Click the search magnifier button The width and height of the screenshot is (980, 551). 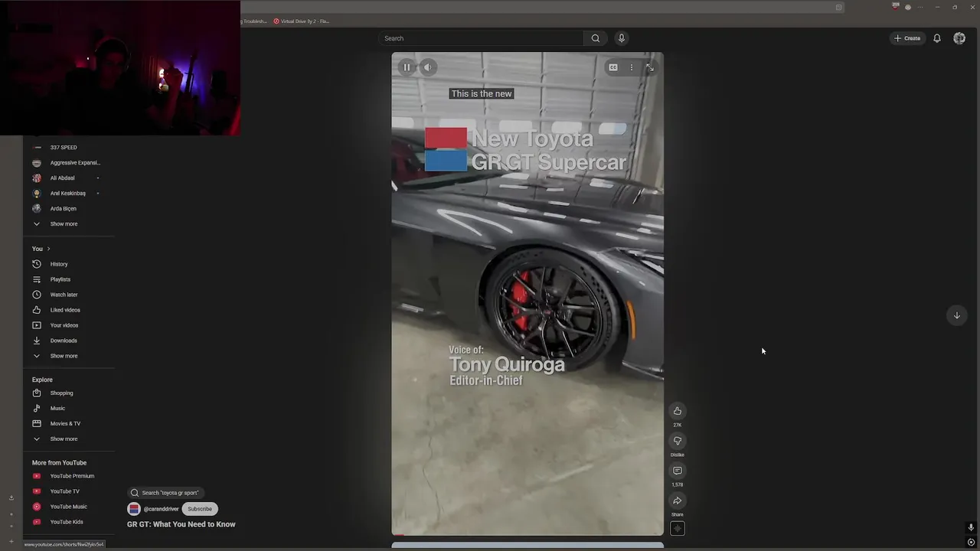(595, 38)
